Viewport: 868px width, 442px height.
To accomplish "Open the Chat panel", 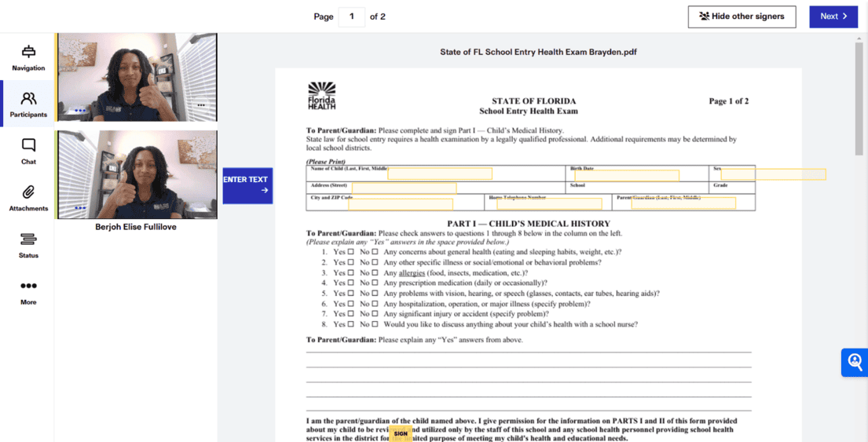I will [x=28, y=151].
